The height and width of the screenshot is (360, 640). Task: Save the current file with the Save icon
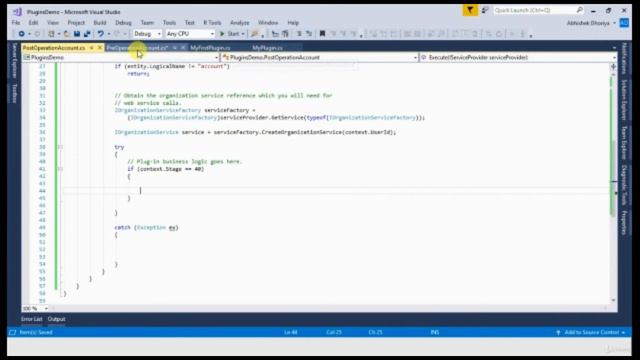[x=77, y=34]
